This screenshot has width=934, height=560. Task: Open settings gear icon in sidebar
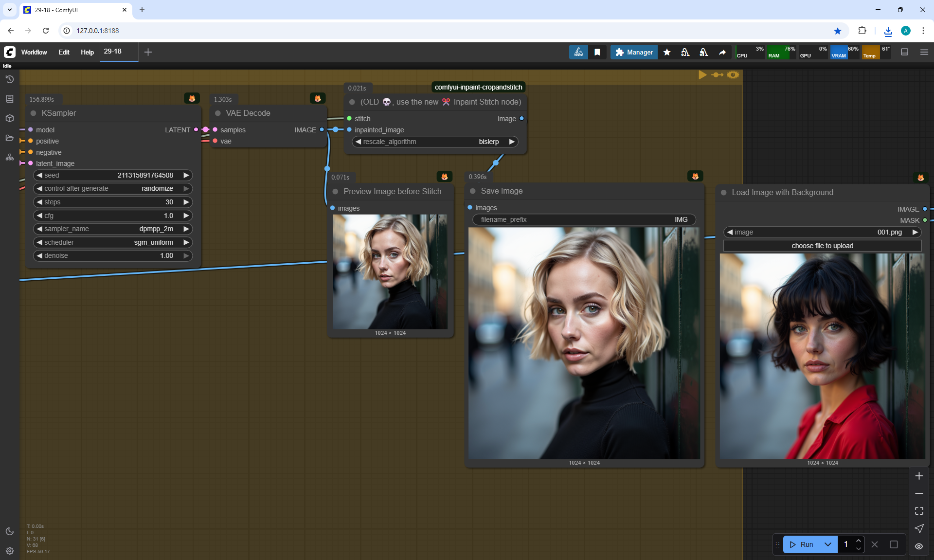pos(9,551)
